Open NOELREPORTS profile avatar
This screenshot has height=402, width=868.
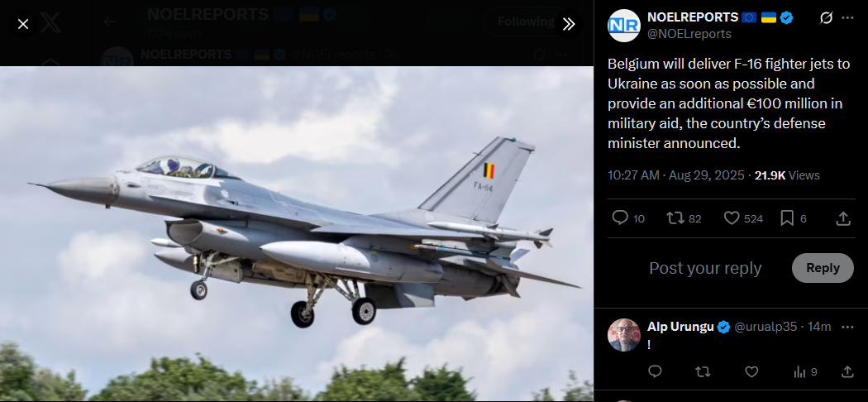pos(624,26)
